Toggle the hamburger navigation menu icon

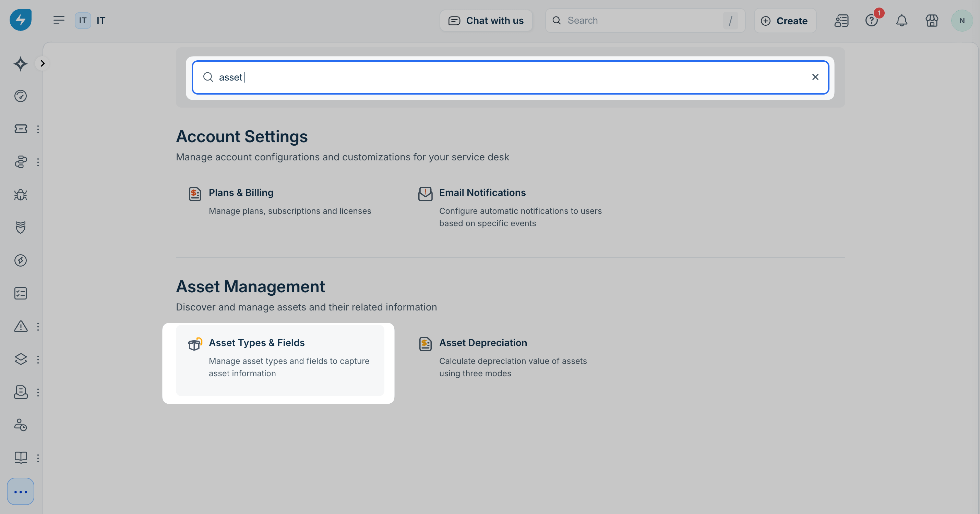pos(59,20)
